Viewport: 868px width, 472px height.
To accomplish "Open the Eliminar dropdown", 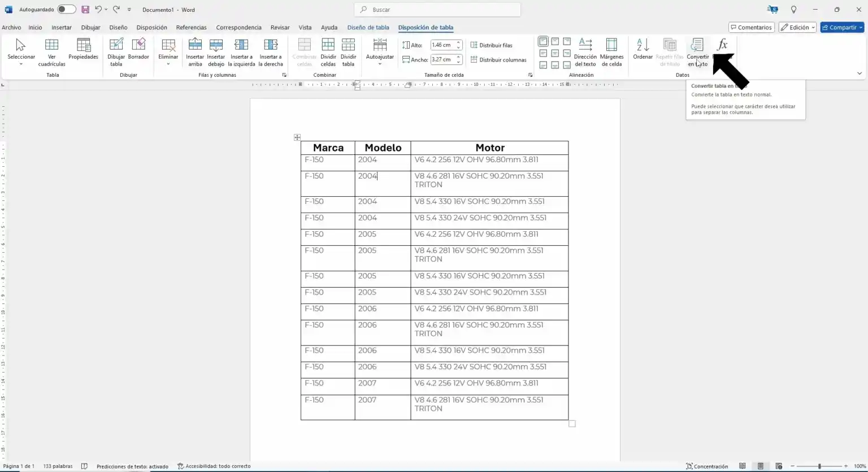I will [x=168, y=52].
